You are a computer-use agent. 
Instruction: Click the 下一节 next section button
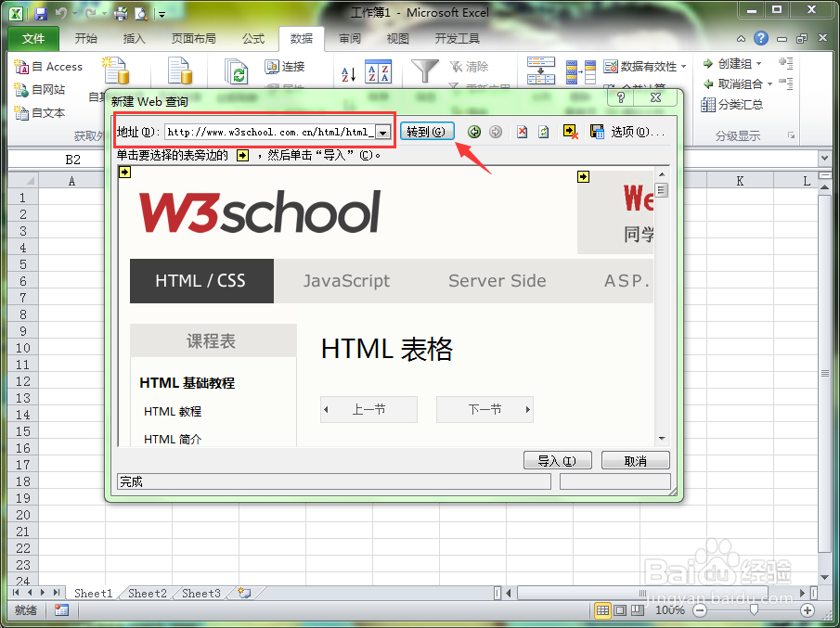485,410
